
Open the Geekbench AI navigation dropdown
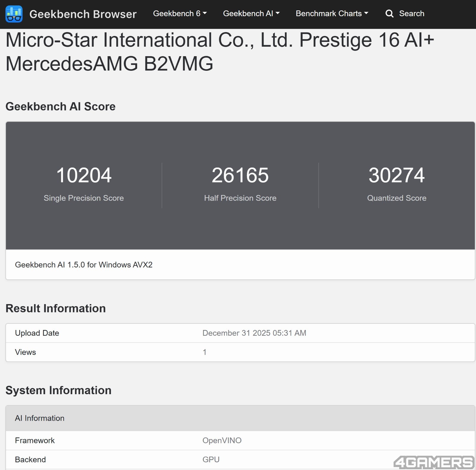click(251, 13)
